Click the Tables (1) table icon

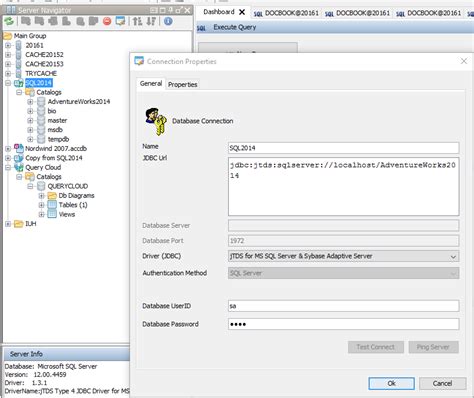pyautogui.click(x=52, y=205)
